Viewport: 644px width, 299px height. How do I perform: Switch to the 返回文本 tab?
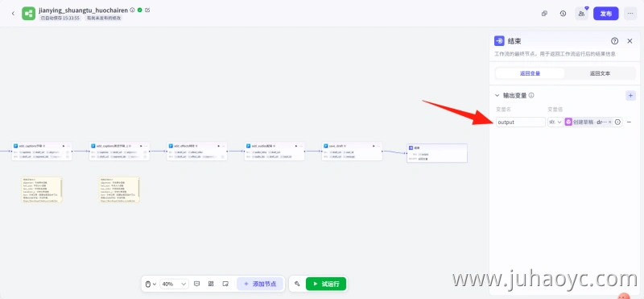pyautogui.click(x=600, y=73)
